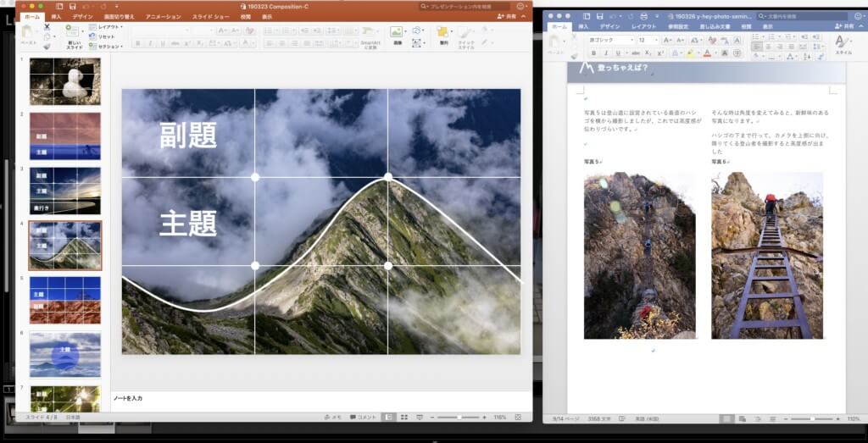Image resolution: width=868 pixels, height=443 pixels.
Task: Center text in Word ribbon
Action: point(768,47)
